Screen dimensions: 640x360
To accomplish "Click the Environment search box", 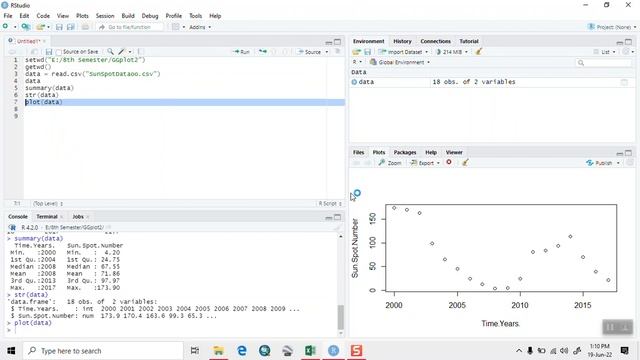I will [x=604, y=62].
